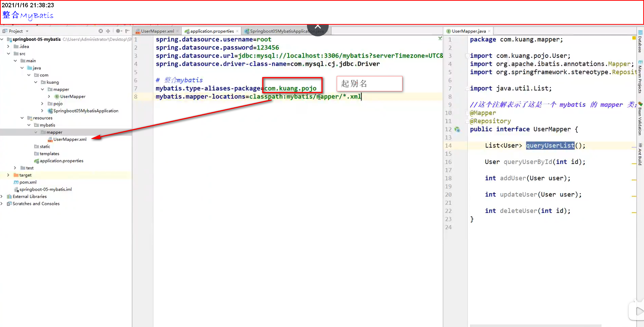
Task: Select application.properties in the project tree
Action: click(61, 161)
